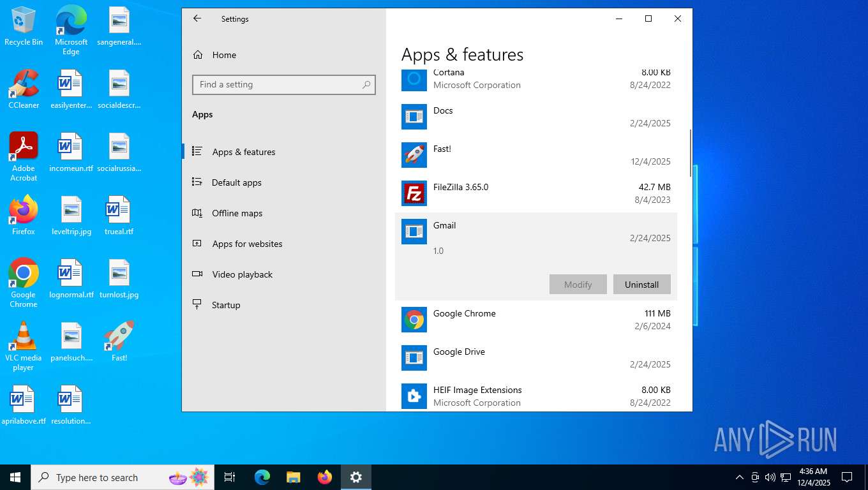The height and width of the screenshot is (490, 868).
Task: Open the notification center
Action: click(847, 477)
